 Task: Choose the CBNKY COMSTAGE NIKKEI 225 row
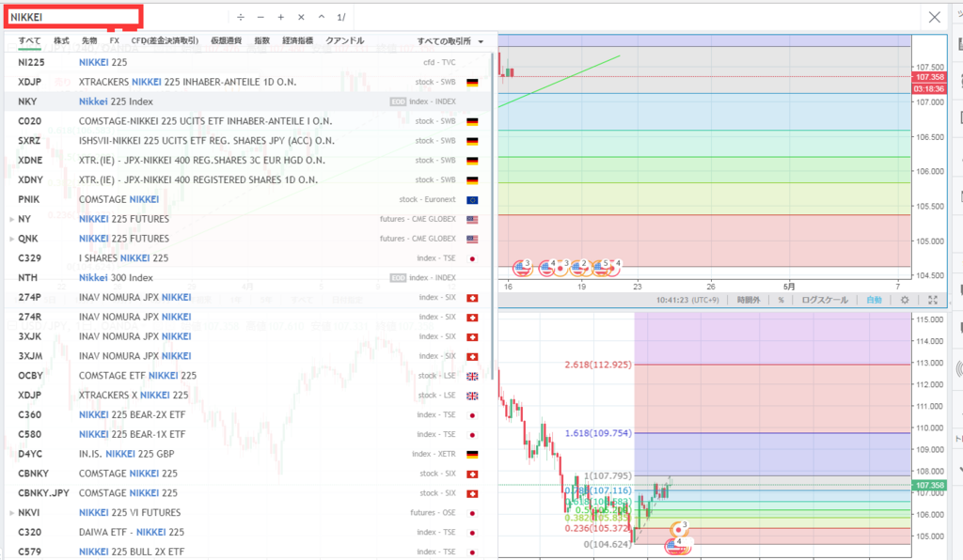coord(247,474)
